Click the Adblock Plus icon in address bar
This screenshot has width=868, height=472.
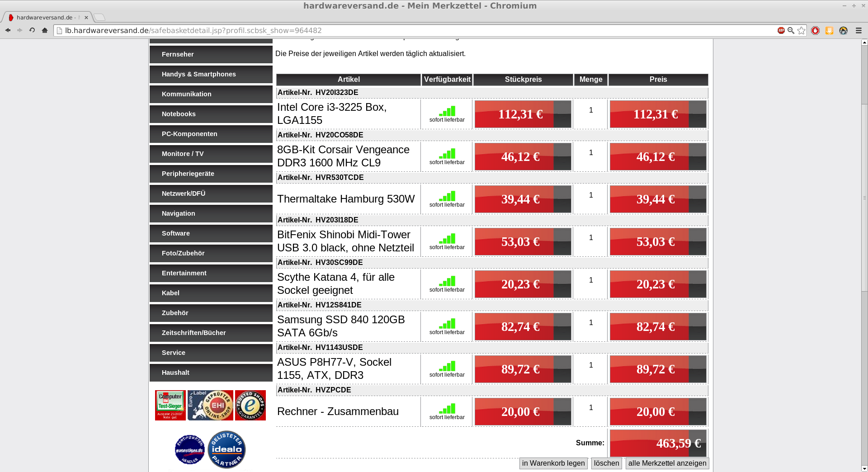[781, 30]
